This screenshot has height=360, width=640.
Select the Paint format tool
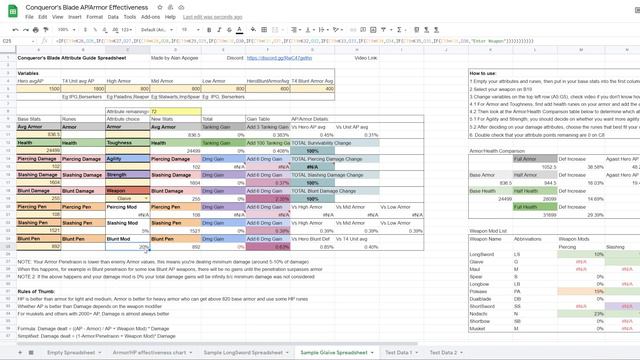[46, 30]
